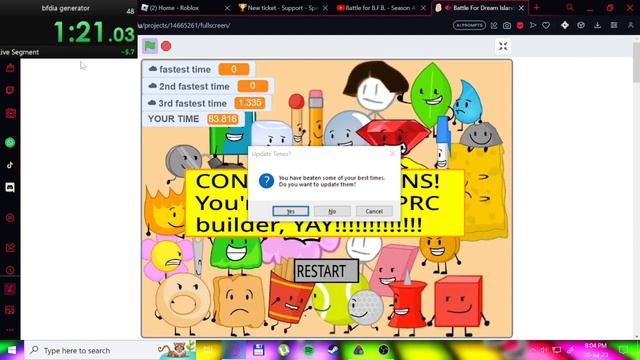The width and height of the screenshot is (640, 360).
Task: Open the floppy disk app in taskbar
Action: [x=258, y=350]
